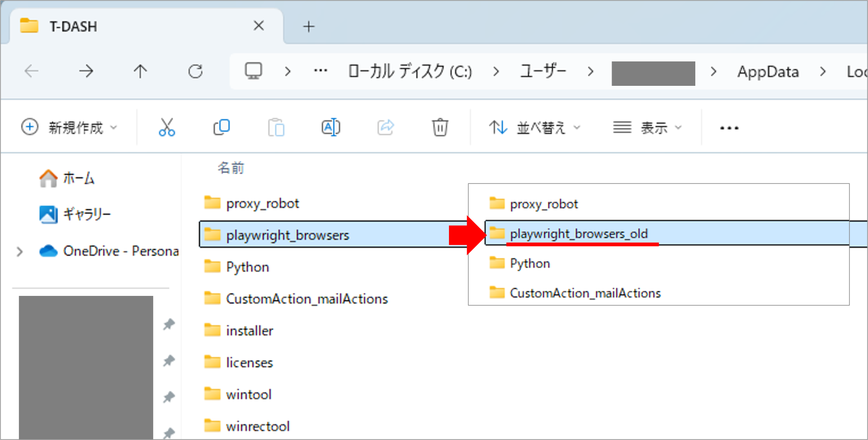Image resolution: width=868 pixels, height=440 pixels.
Task: Click the Copy icon in toolbar
Action: [x=222, y=127]
